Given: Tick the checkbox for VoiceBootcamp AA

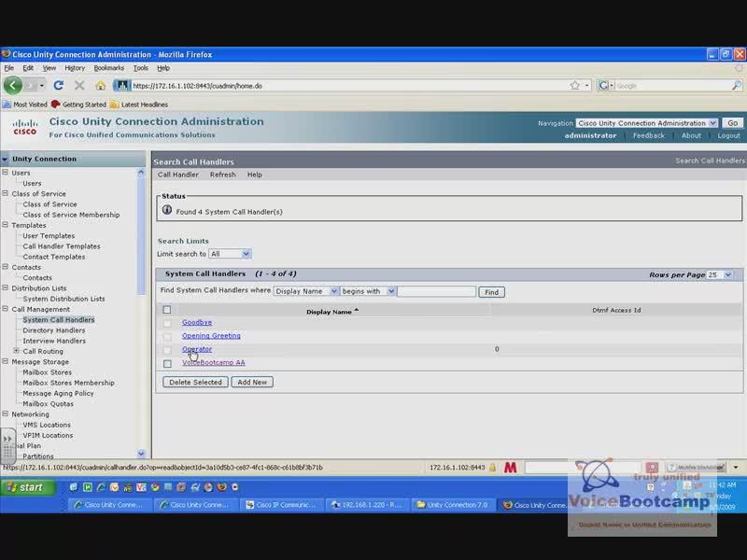Looking at the screenshot, I should coord(167,363).
